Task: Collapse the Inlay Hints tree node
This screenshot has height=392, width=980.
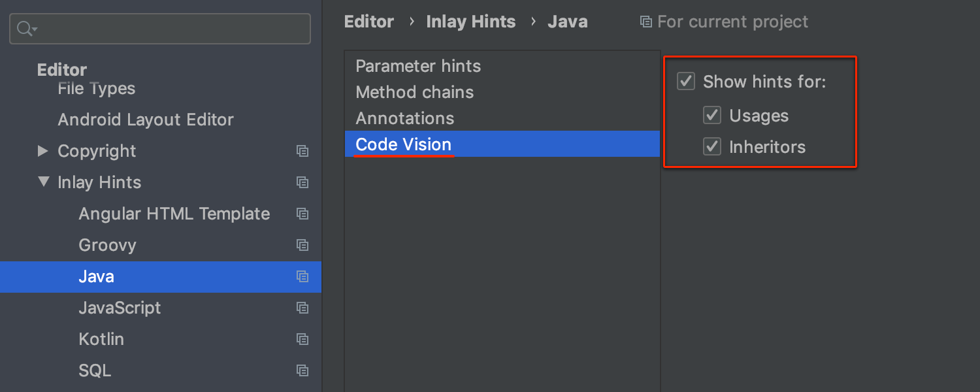Action: point(43,182)
